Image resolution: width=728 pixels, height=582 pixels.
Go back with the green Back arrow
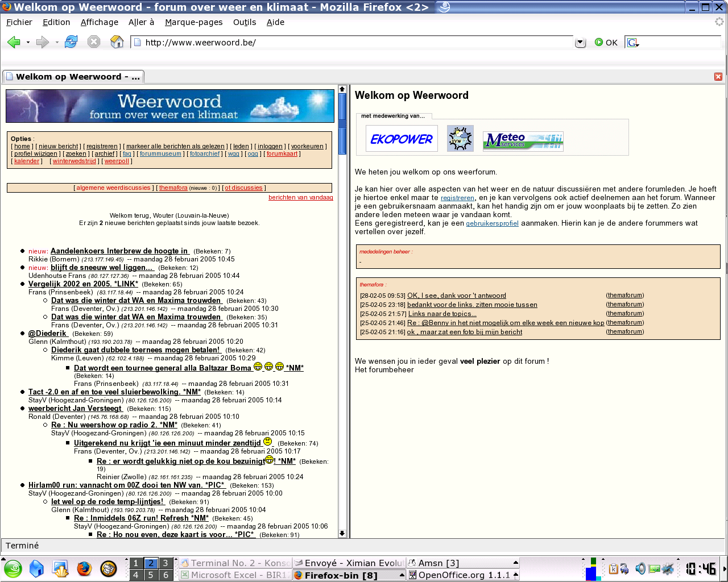tap(14, 42)
